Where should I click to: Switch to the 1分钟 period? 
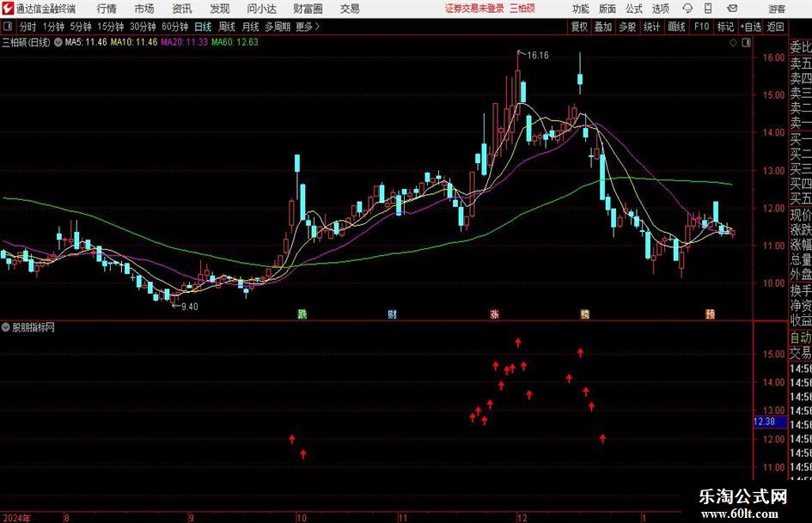click(53, 27)
